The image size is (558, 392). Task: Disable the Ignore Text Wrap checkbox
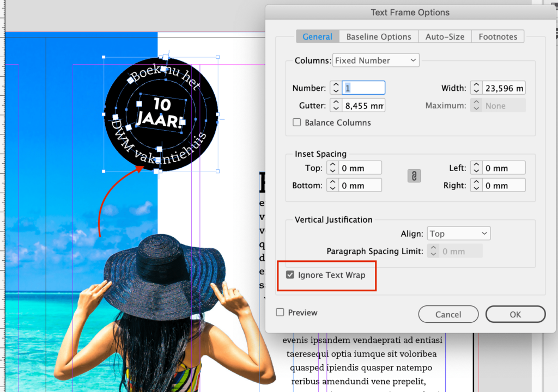pyautogui.click(x=290, y=275)
